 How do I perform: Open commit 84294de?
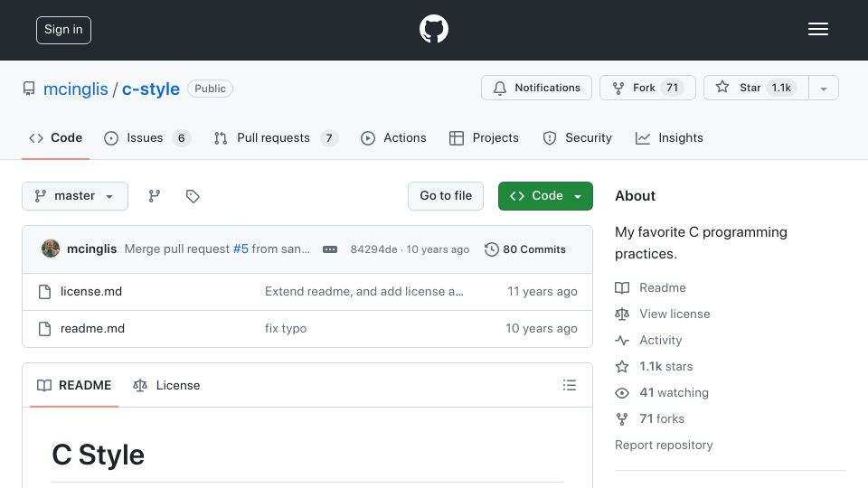[x=373, y=249]
